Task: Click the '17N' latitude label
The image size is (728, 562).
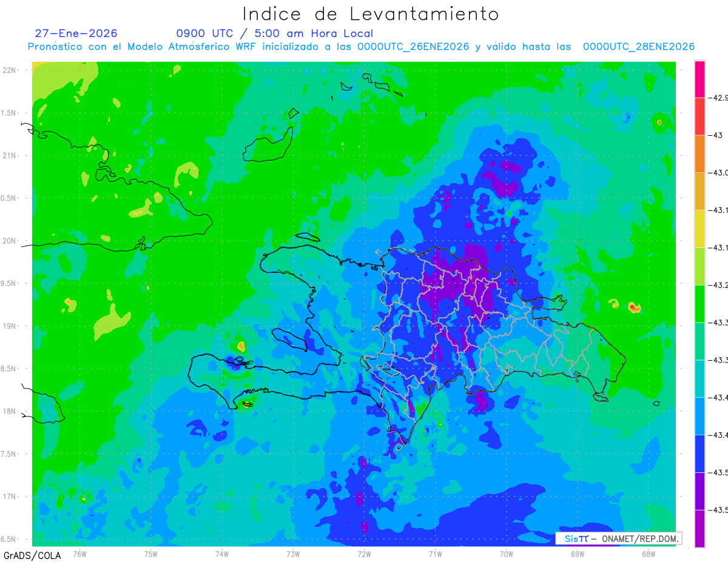Action: pyautogui.click(x=10, y=497)
